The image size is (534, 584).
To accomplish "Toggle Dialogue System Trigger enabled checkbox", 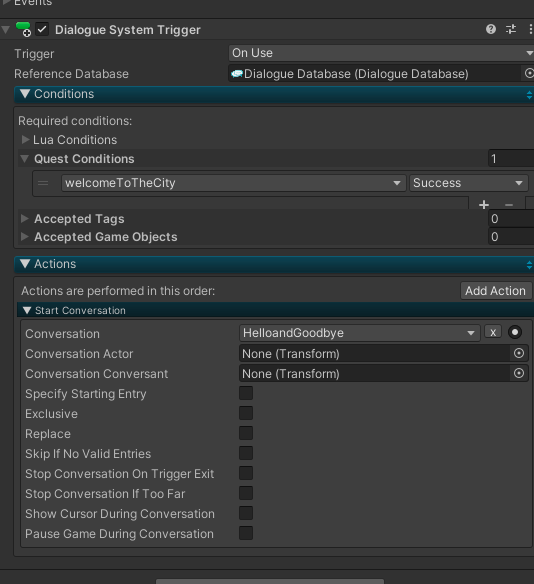I will pyautogui.click(x=42, y=29).
